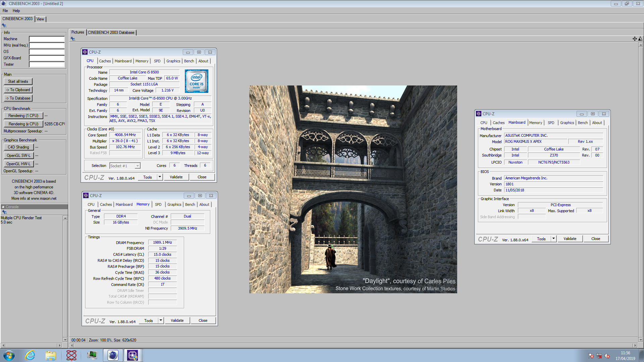Click the red atom-shaped taskbar icon
This screenshot has width=644, height=362.
pos(71,355)
